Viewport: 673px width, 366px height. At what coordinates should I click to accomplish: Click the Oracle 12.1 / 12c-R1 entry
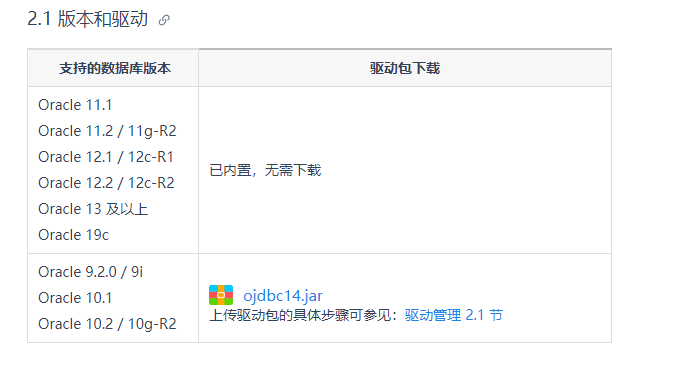[106, 157]
